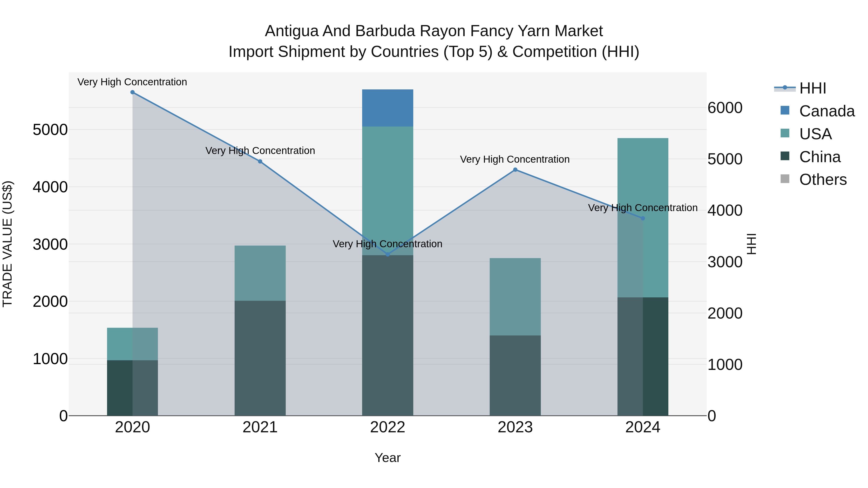868x488 pixels.
Task: Select the 2023 HHI data point
Action: [x=515, y=170]
